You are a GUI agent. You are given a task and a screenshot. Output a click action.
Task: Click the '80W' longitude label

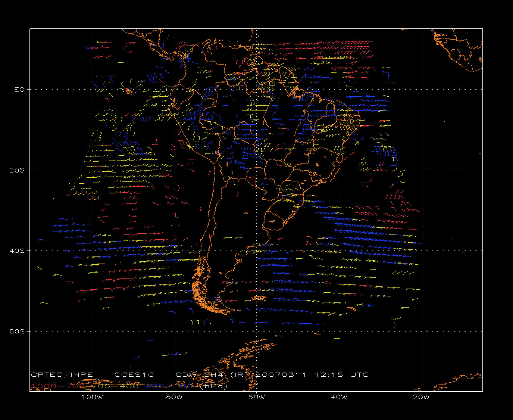[x=175, y=397]
